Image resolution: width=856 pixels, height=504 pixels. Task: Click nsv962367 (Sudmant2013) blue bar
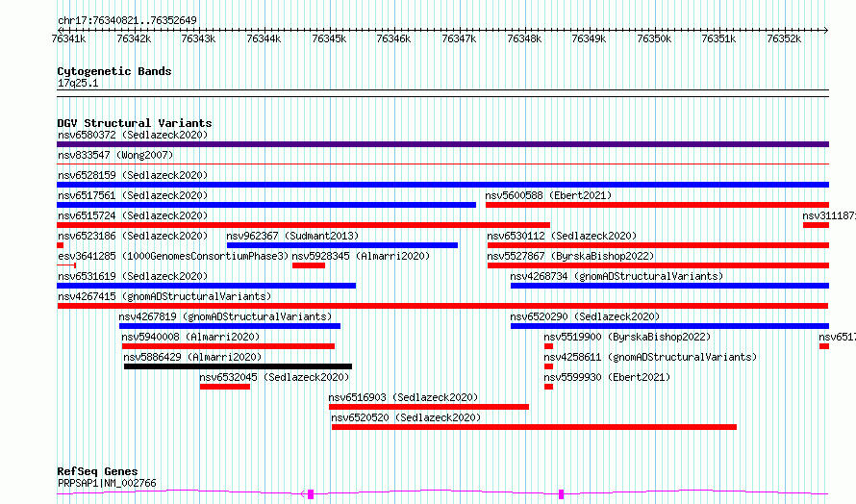(x=342, y=245)
